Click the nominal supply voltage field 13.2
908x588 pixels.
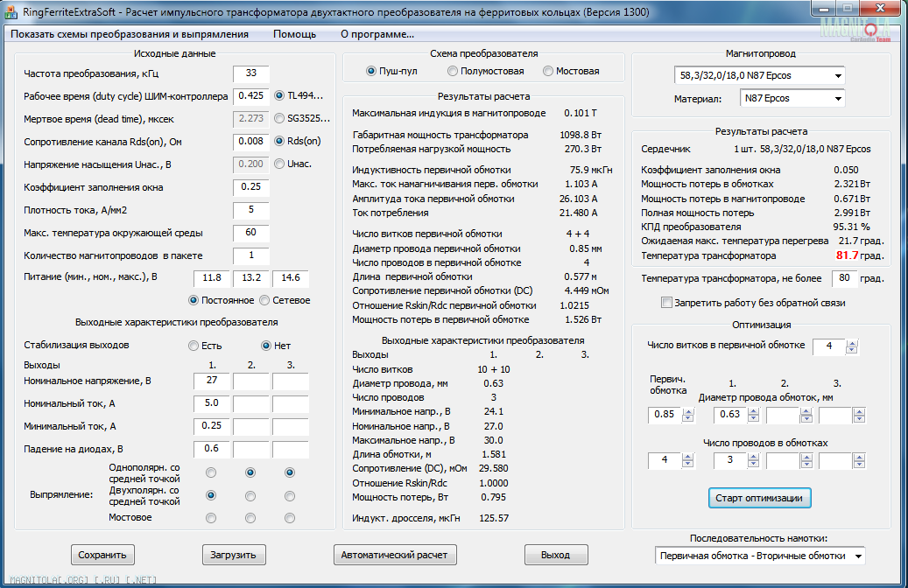(250, 278)
